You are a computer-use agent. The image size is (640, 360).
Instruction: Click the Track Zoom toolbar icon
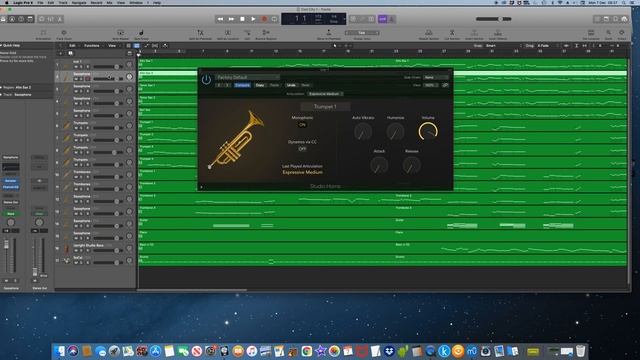64,34
